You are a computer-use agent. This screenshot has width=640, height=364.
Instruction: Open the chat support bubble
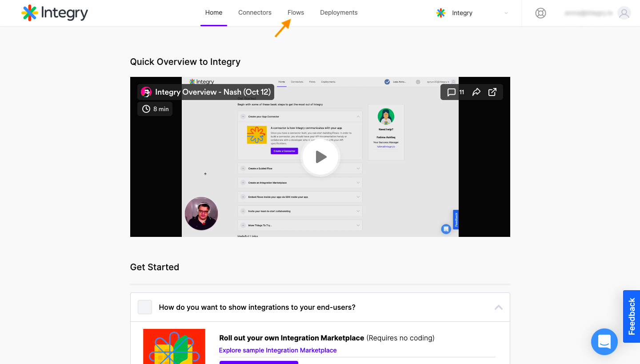click(x=604, y=342)
